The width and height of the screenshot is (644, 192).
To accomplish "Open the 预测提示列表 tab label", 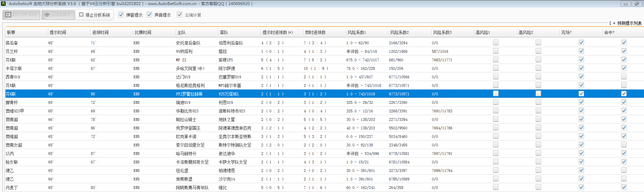I will click(x=629, y=23).
